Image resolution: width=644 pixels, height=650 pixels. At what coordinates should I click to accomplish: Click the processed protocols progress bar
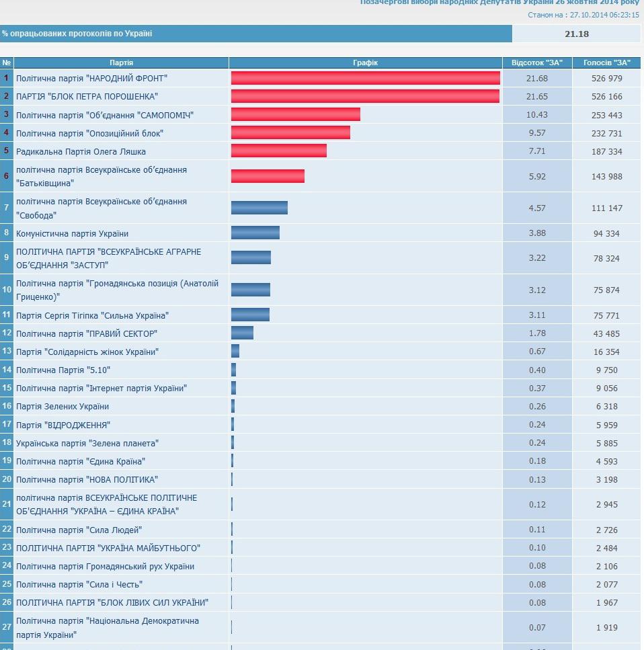coord(256,34)
